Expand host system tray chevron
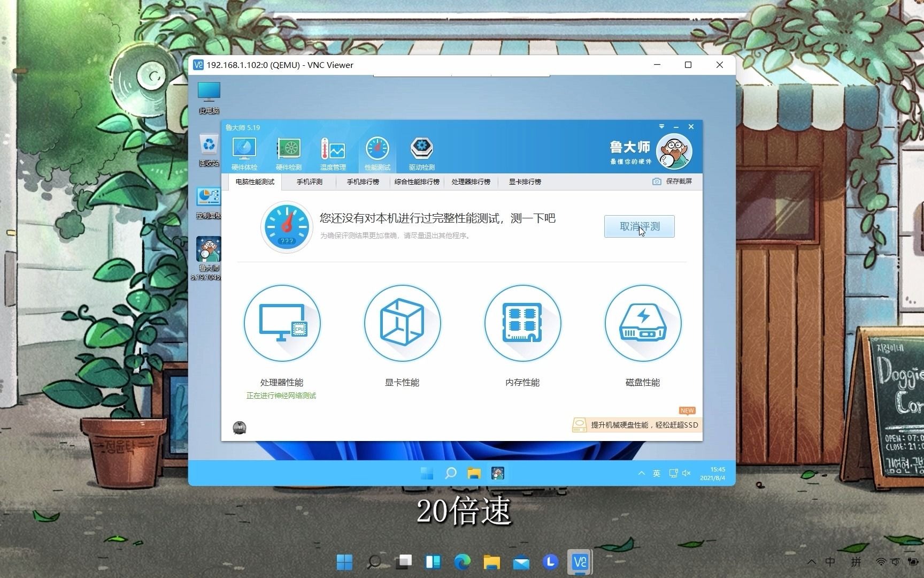The width and height of the screenshot is (924, 578). point(812,562)
